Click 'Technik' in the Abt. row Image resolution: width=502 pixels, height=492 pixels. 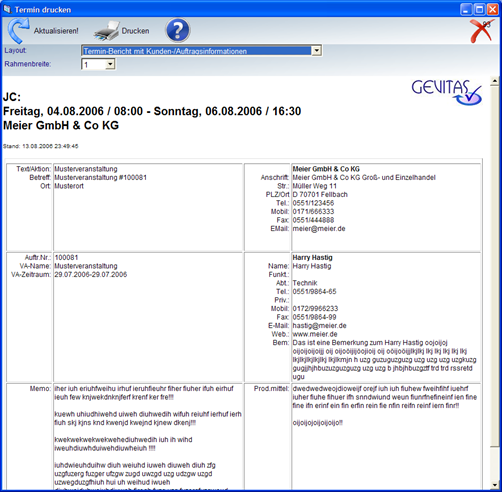305,283
